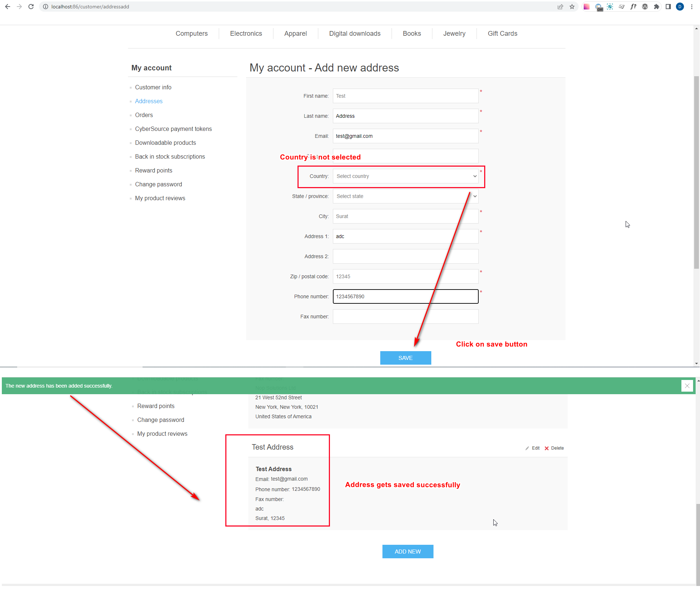The height and width of the screenshot is (590, 700).
Task: Click the WhatFont f? extension icon
Action: [x=633, y=7]
